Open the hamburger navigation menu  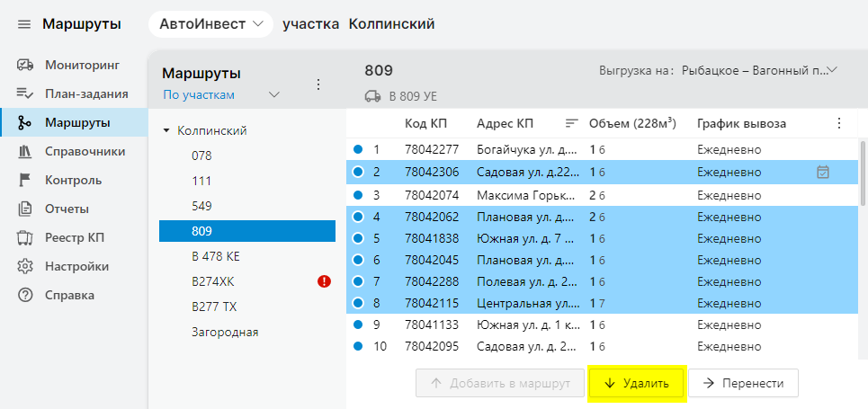[24, 24]
